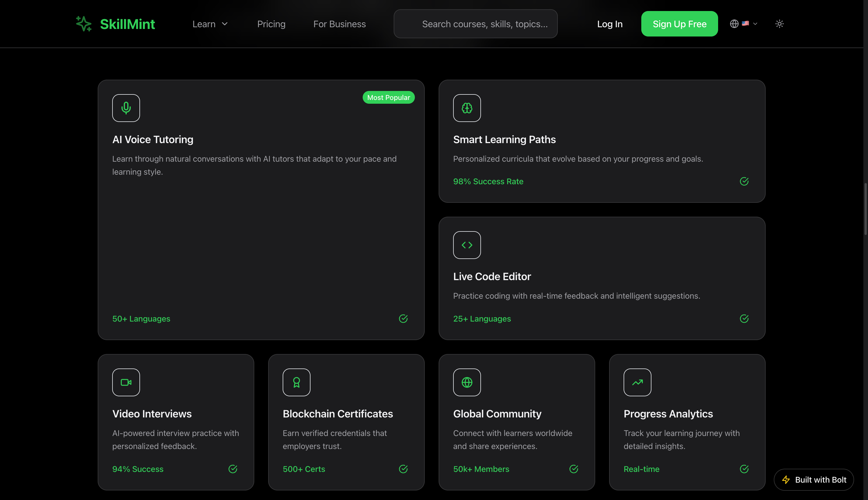Click the Built with Bolt badge
The width and height of the screenshot is (868, 500).
813,479
